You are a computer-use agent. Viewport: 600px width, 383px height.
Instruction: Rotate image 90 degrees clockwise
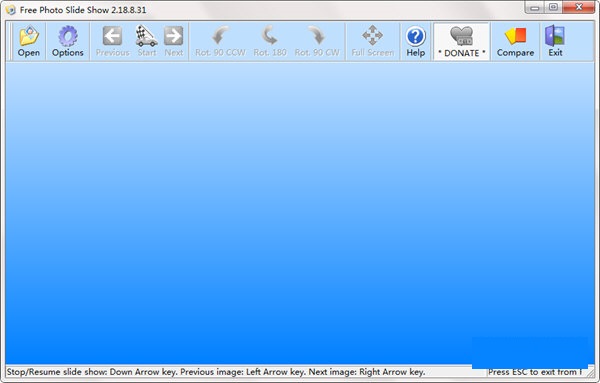tap(317, 41)
